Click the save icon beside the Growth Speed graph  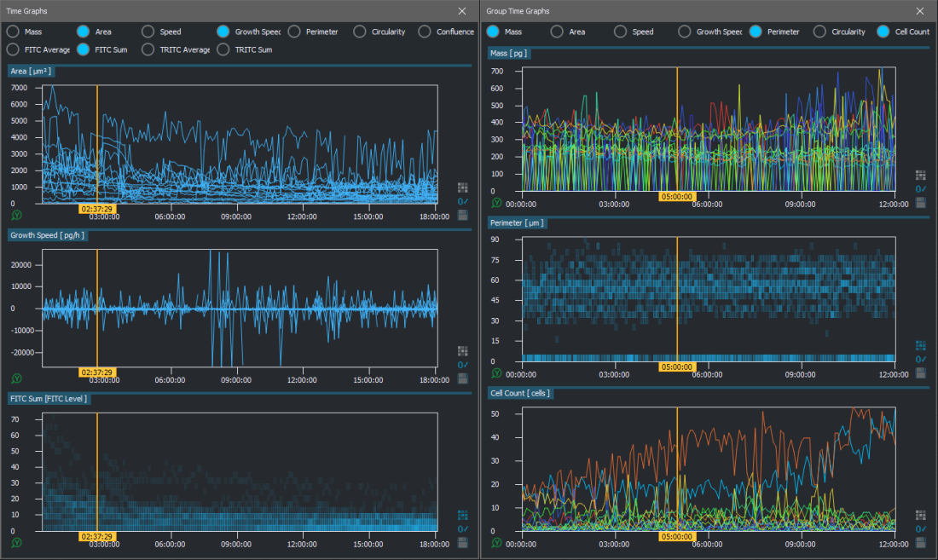463,378
